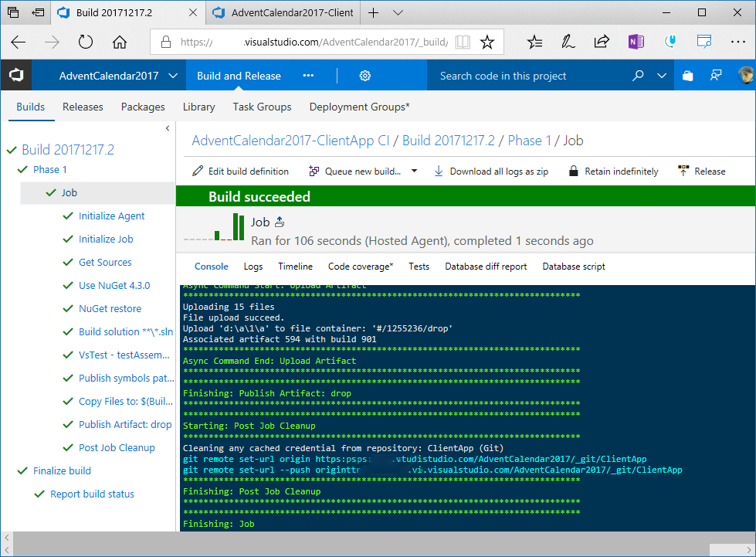
Task: Click Download all logs as zip
Action: pyautogui.click(x=491, y=172)
